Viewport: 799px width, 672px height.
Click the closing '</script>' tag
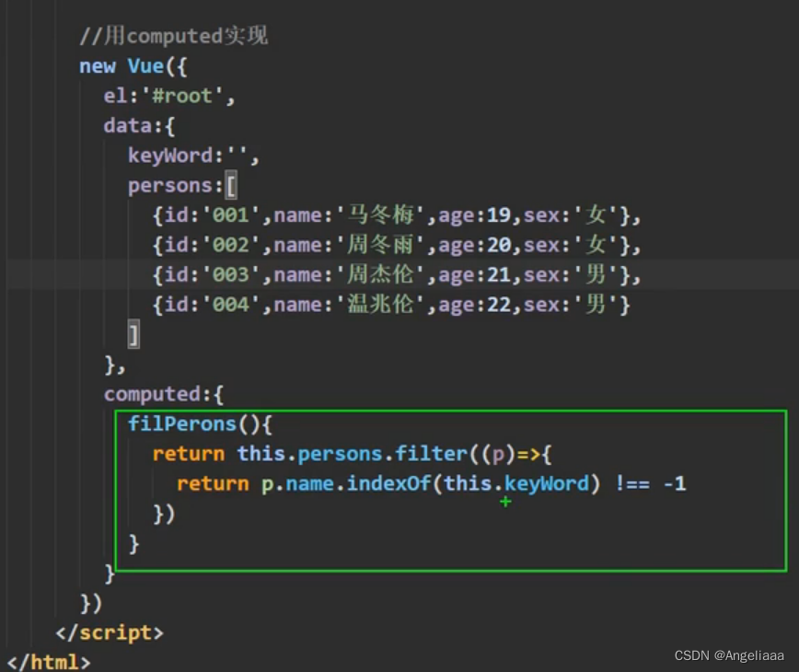click(110, 632)
